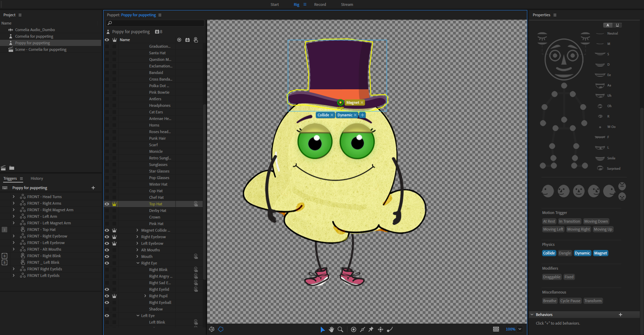Switch to the Start workspace
Viewport: 644px width, 335px height.
click(x=275, y=4)
